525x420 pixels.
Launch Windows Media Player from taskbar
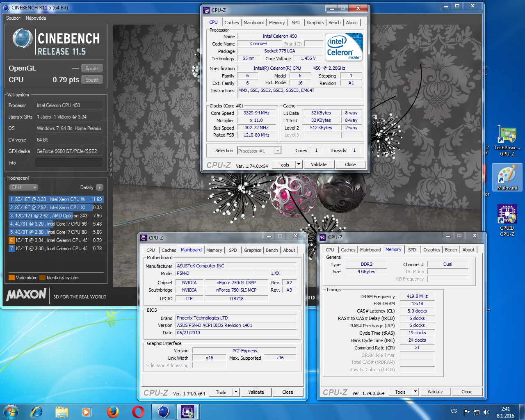[x=86, y=412]
